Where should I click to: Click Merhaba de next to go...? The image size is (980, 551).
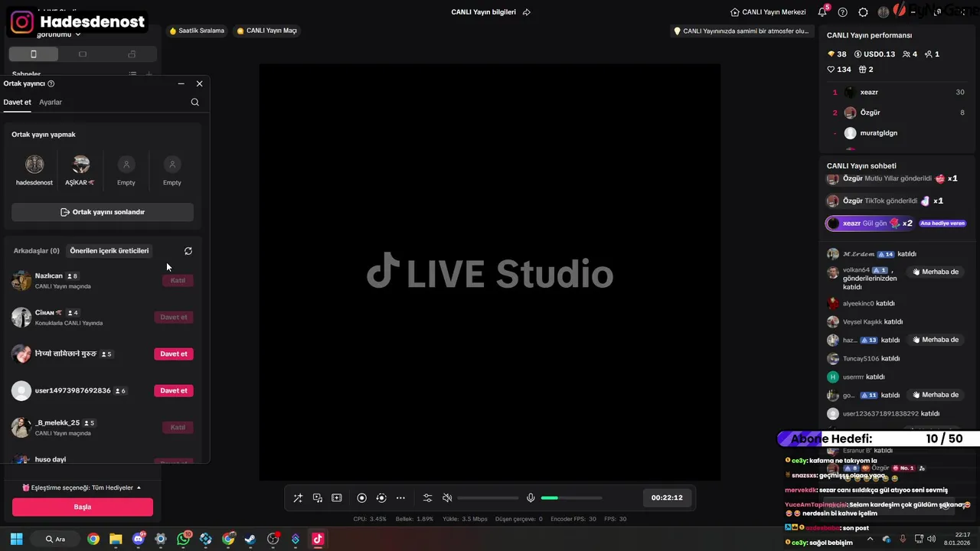tap(936, 395)
